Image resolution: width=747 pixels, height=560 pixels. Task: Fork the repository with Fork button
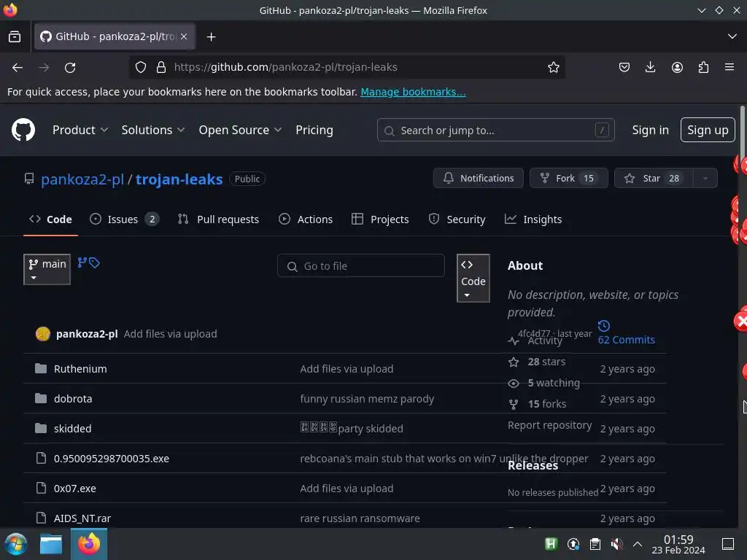(568, 178)
